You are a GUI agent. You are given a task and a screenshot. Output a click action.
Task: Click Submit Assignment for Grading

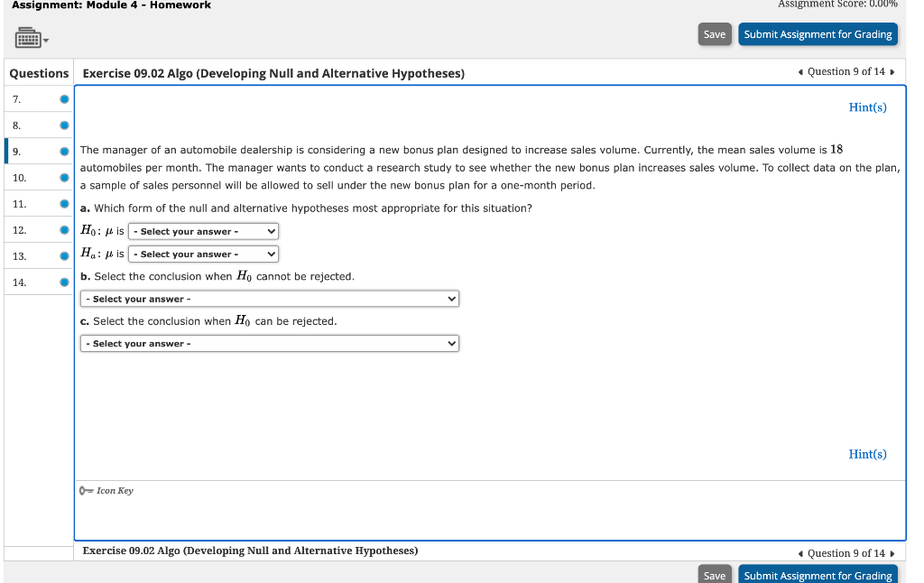(x=818, y=34)
